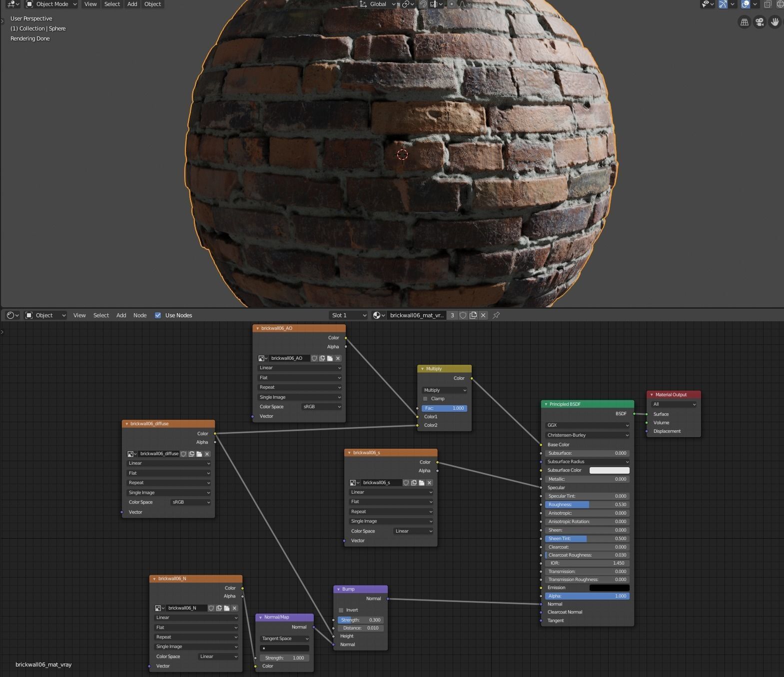Image resolution: width=784 pixels, height=677 pixels.
Task: Open the viewport View menu
Action: point(90,4)
